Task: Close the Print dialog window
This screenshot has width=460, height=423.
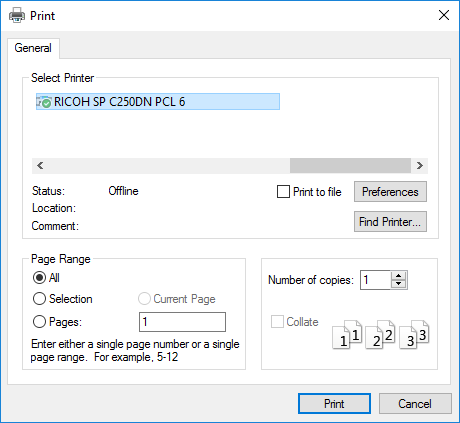Action: pos(444,15)
